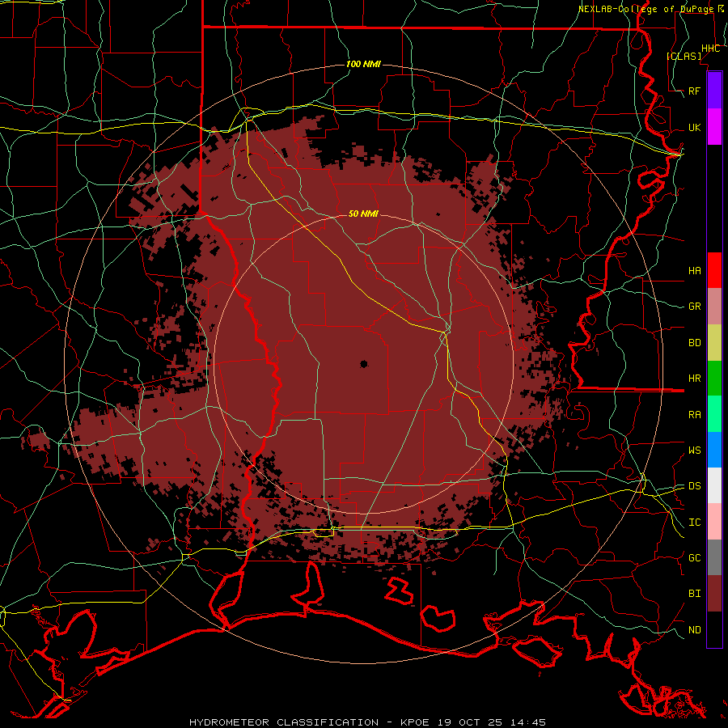
Task: Click the DS legend label
Action: point(695,485)
